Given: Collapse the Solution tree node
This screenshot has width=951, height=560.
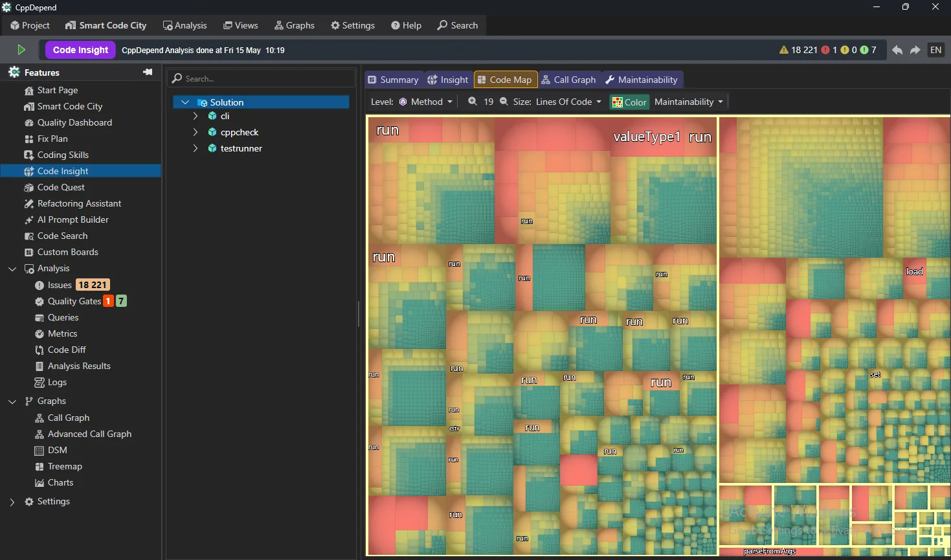Looking at the screenshot, I should click(x=185, y=102).
